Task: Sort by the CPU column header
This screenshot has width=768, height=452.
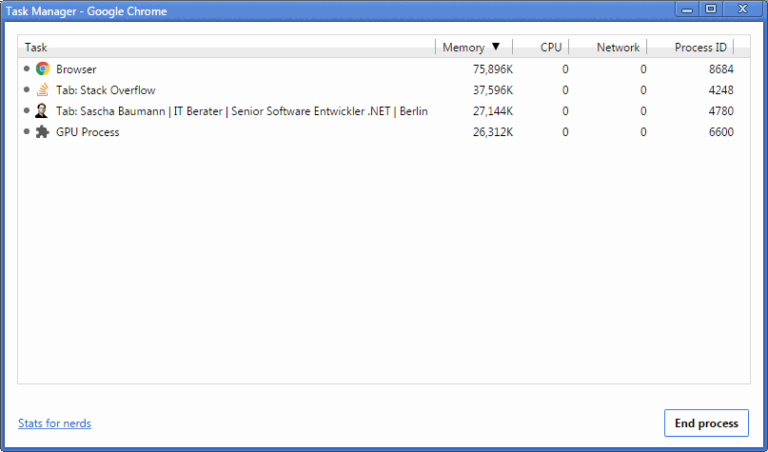Action: coord(541,47)
